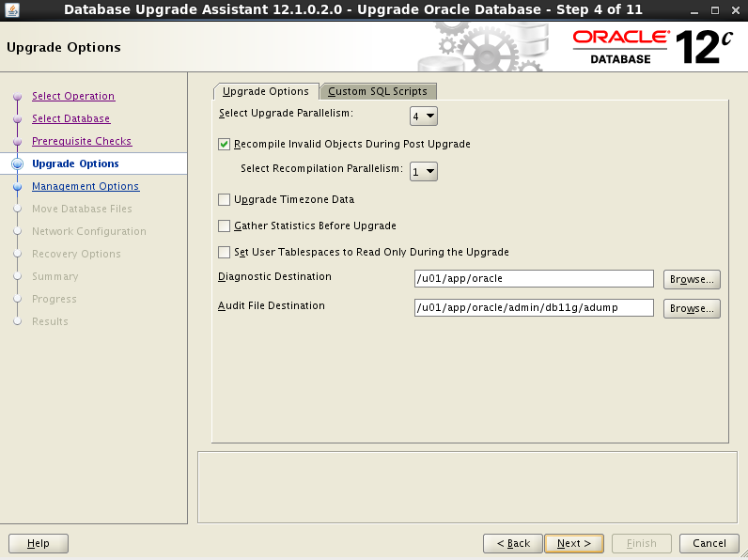Click the Cancel button
The image size is (748, 560).
(709, 543)
